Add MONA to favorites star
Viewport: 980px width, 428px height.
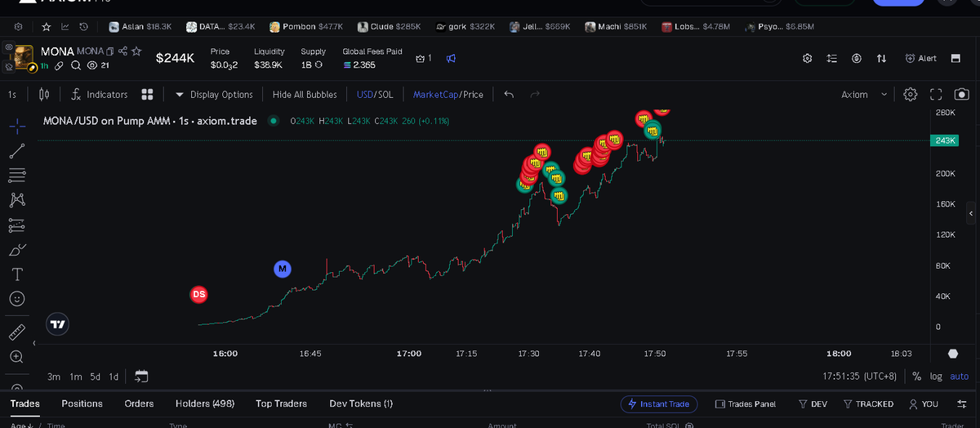(x=137, y=51)
